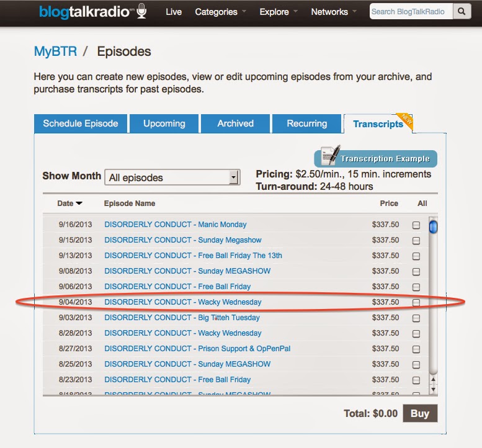Click the BlogTalkRadio microphone logo

click(93, 11)
